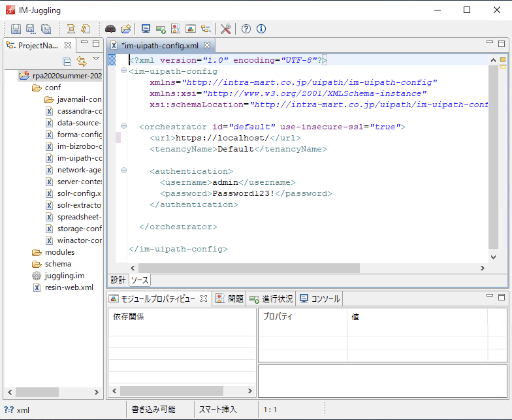This screenshot has height=420, width=512.
Task: Open the conf folder
Action: pos(46,88)
